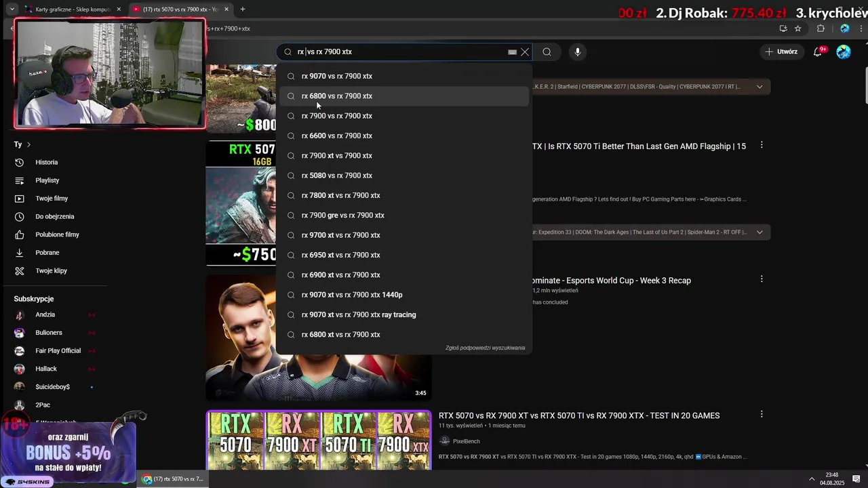Clear the search box with X

pos(525,52)
